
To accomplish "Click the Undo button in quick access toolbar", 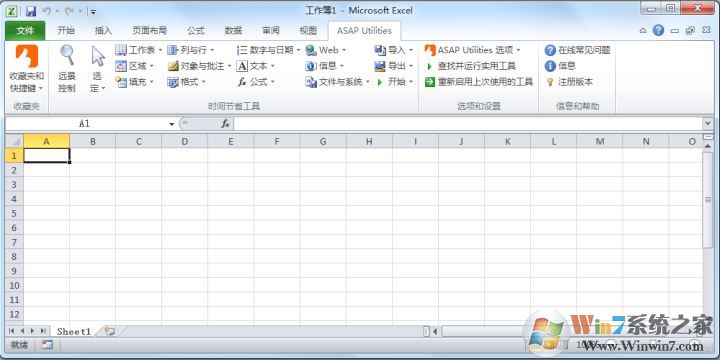I will [46, 11].
